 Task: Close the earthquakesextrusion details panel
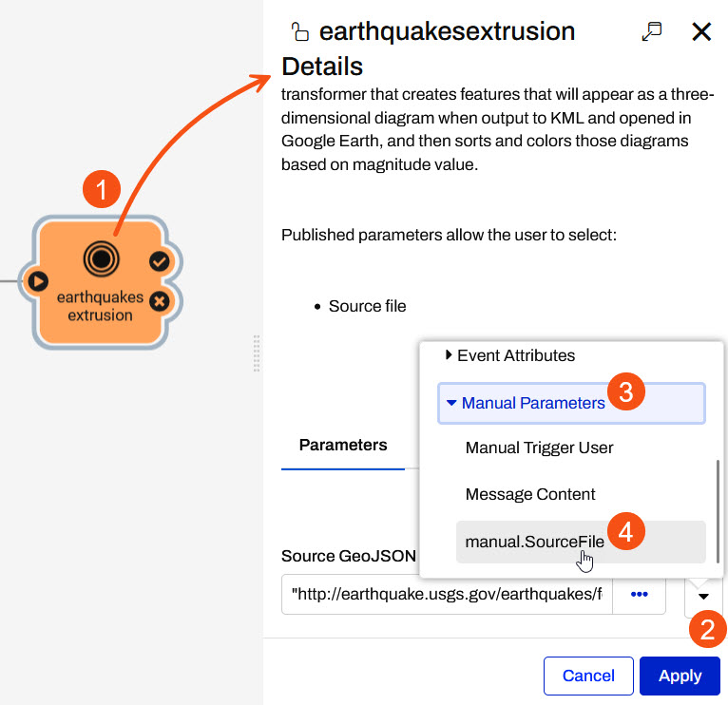tap(701, 31)
